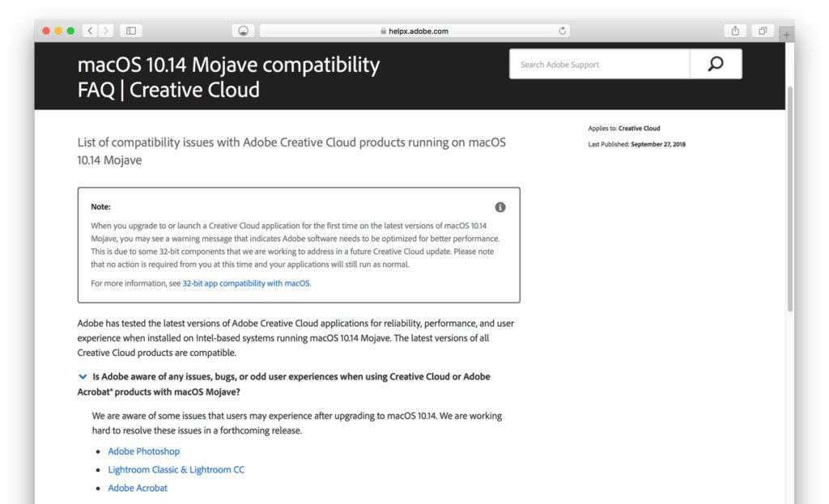Focus the Search Adobe Support field
This screenshot has width=829, height=504.
click(x=599, y=64)
